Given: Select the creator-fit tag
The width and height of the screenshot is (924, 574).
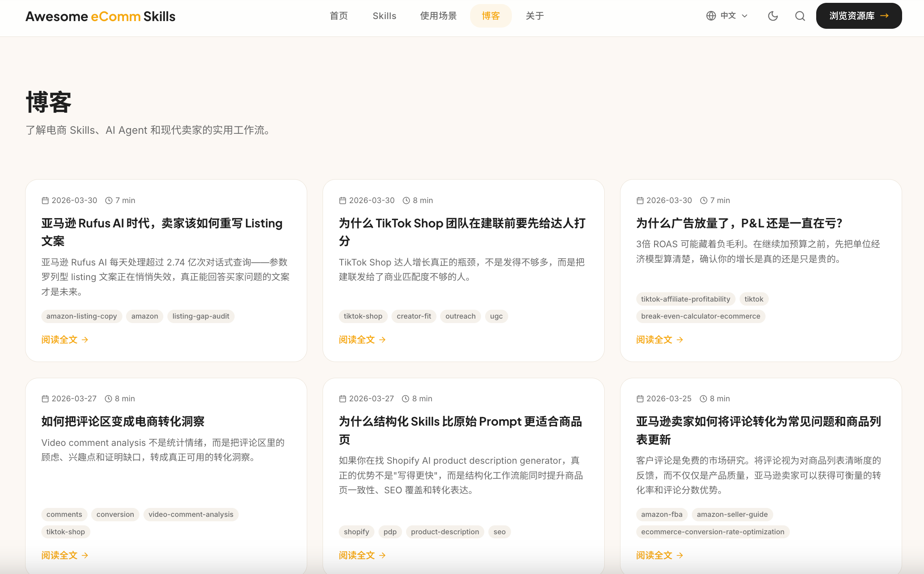Looking at the screenshot, I should pyautogui.click(x=413, y=316).
